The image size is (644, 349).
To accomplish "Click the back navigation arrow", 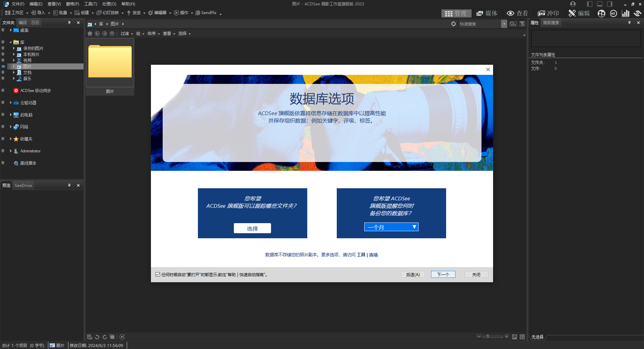I will (97, 34).
